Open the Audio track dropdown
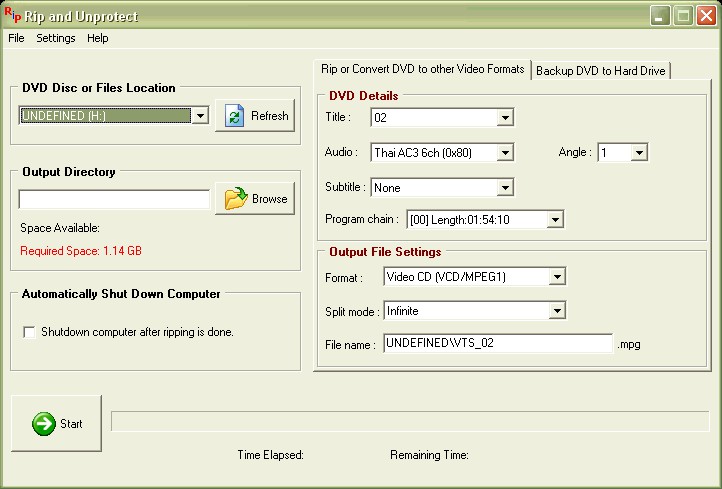Screen dimensions: 722x489 click(505, 153)
